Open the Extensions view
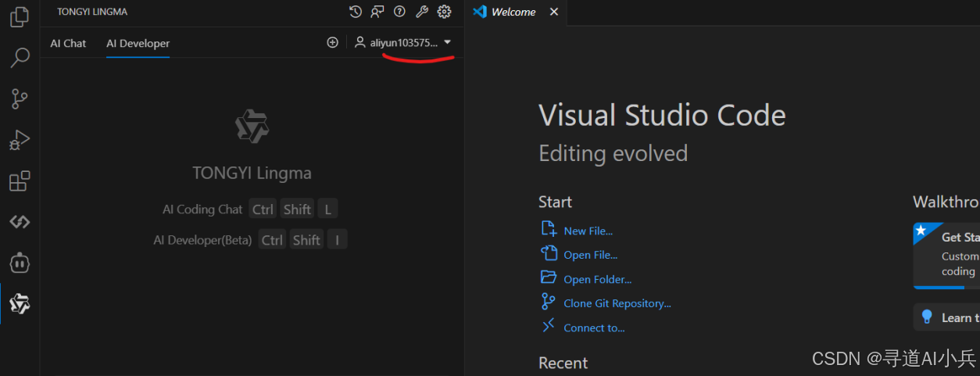The image size is (980, 376). tap(20, 181)
